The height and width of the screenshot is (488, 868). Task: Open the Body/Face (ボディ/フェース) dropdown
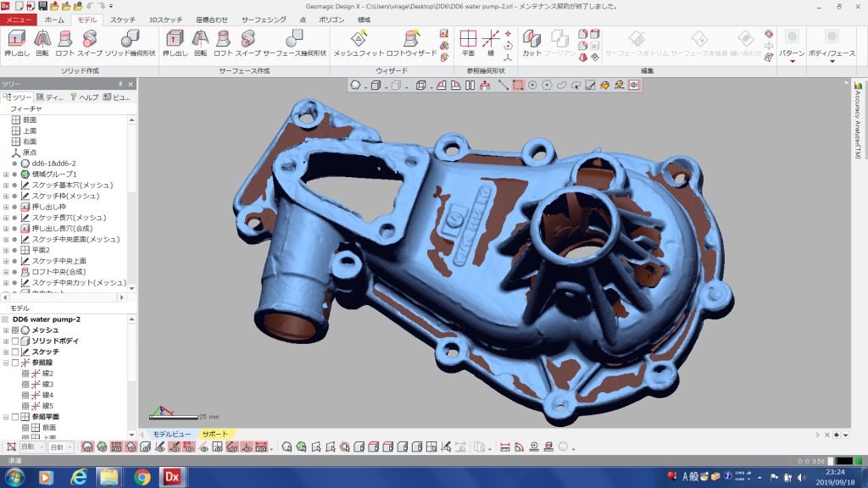coord(831,54)
